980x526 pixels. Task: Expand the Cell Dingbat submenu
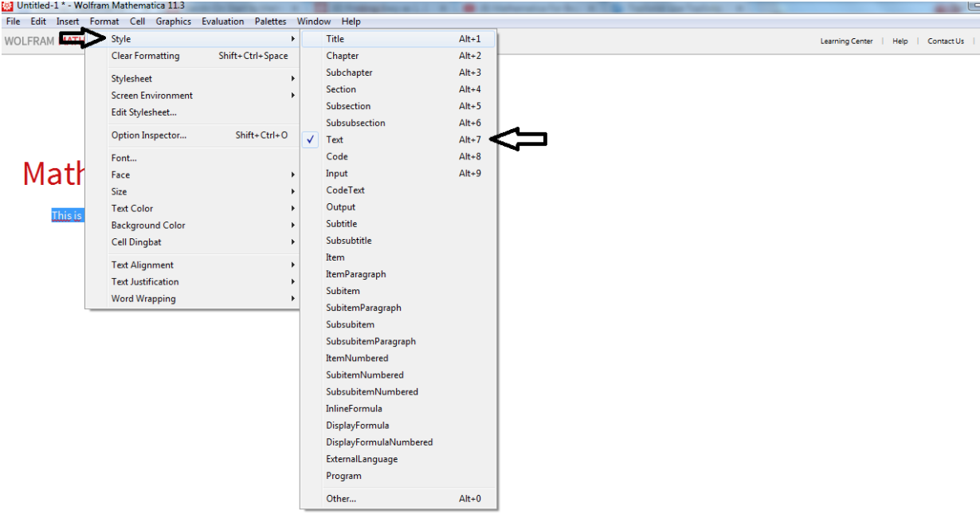(193, 242)
